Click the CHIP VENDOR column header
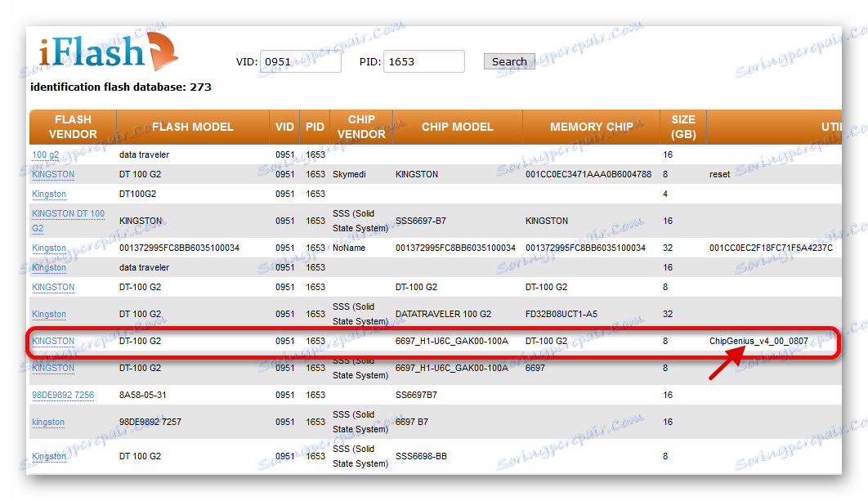This screenshot has width=868, height=501. coord(361,127)
